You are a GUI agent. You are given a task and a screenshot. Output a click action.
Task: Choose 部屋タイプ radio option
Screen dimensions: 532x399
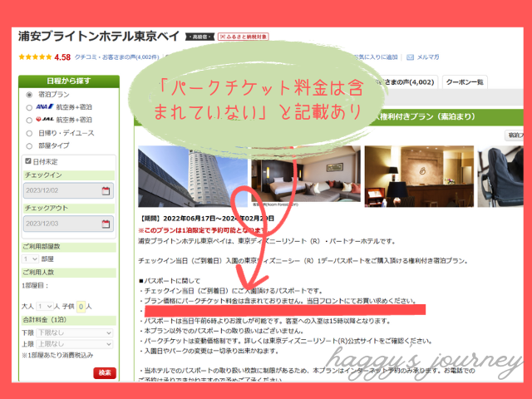(29, 146)
